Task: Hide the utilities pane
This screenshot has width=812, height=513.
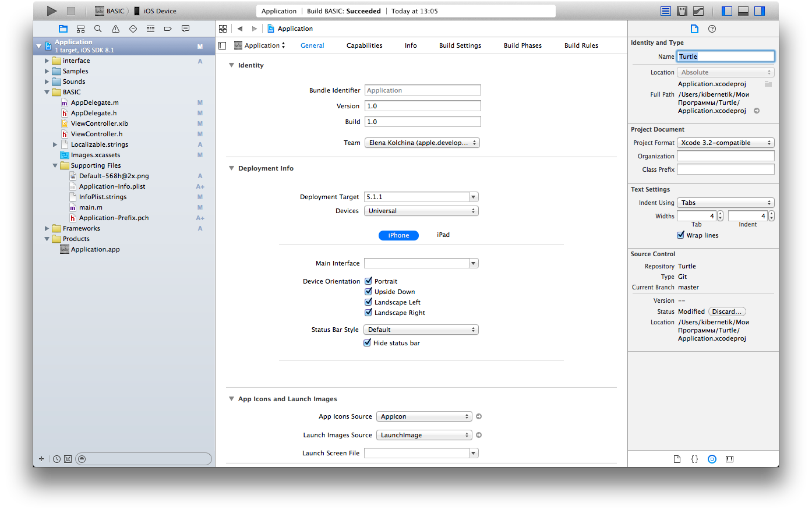Action: 760,10
